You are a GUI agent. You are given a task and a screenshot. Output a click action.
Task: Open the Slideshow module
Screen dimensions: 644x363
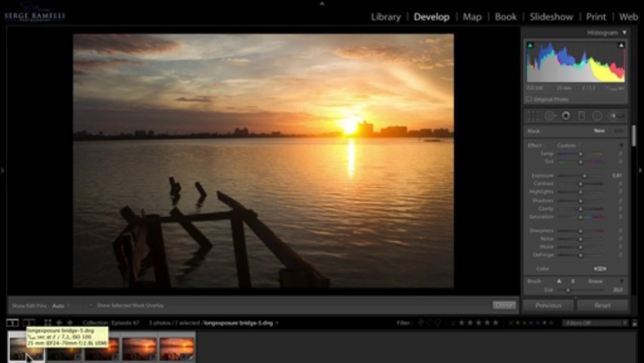[x=551, y=17]
